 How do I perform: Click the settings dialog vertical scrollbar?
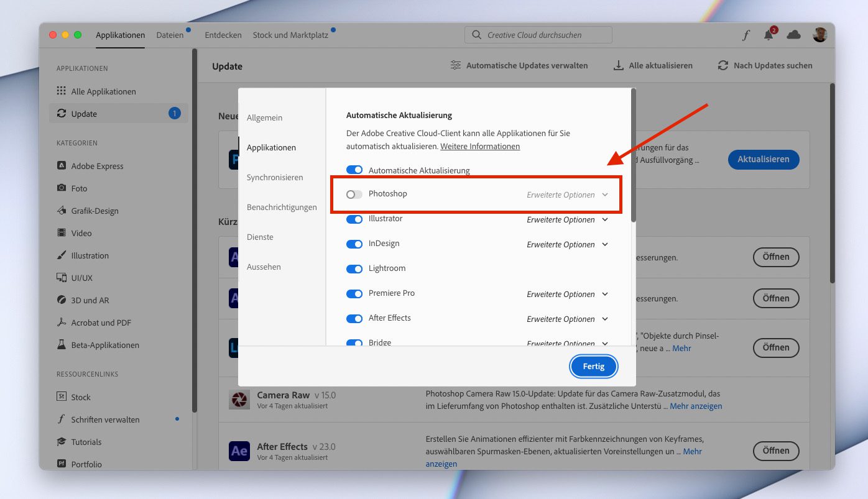(634, 155)
